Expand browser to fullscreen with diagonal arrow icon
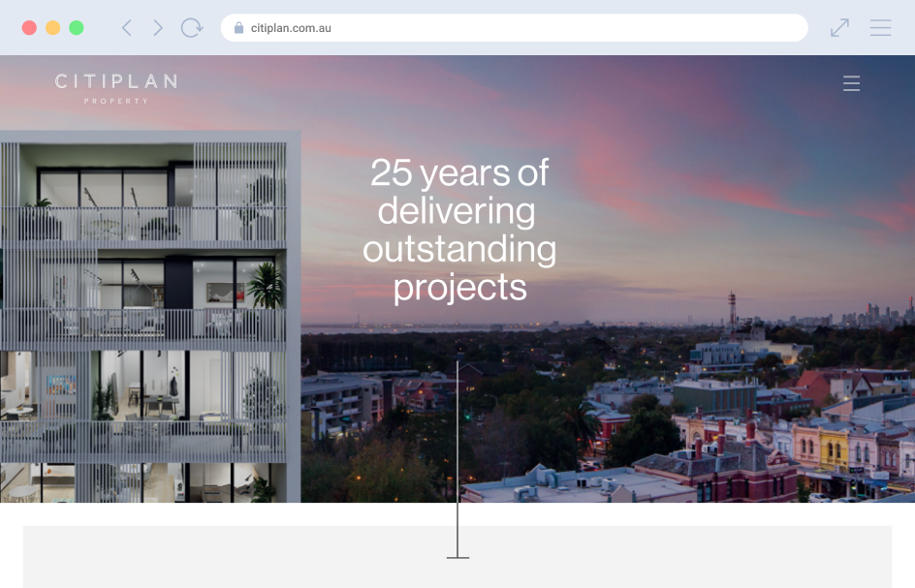The image size is (915, 588). (x=839, y=27)
